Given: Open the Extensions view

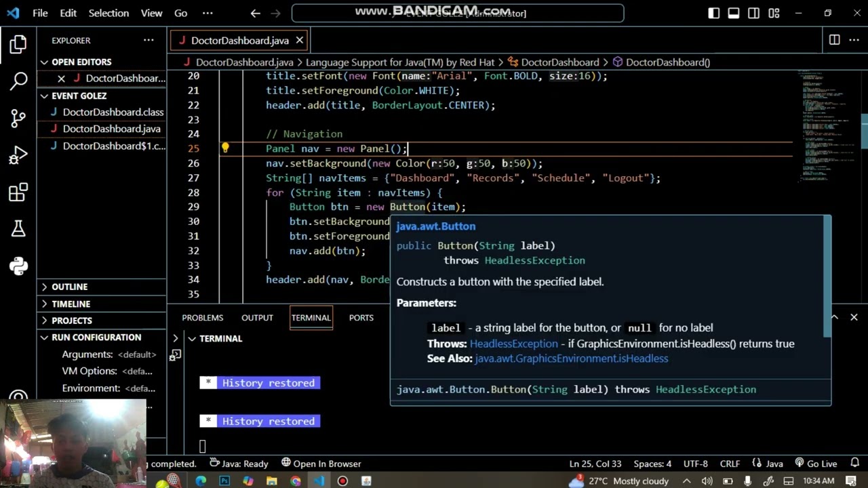Looking at the screenshot, I should [x=18, y=192].
